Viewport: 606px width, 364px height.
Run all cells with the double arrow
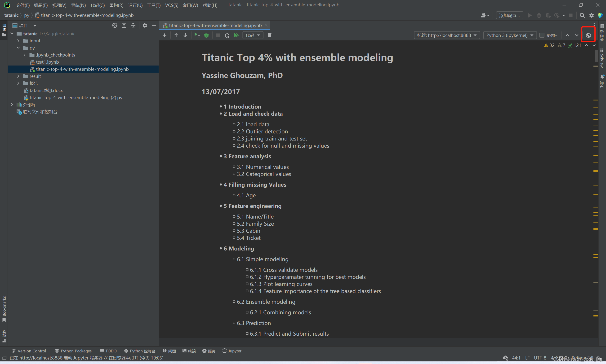[236, 35]
